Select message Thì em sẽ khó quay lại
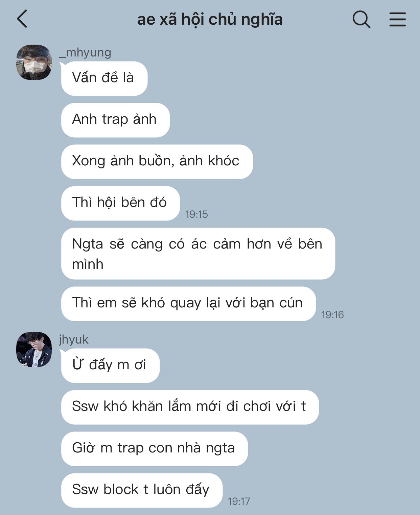The height and width of the screenshot is (515, 420). pos(188,304)
